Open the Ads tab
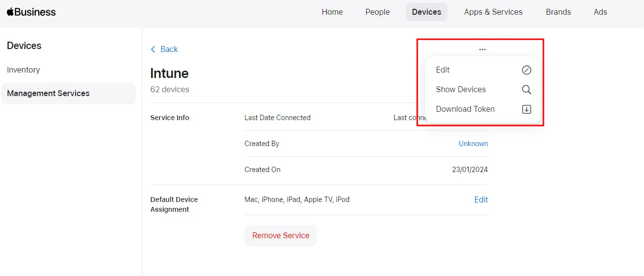644x276 pixels. click(x=600, y=12)
